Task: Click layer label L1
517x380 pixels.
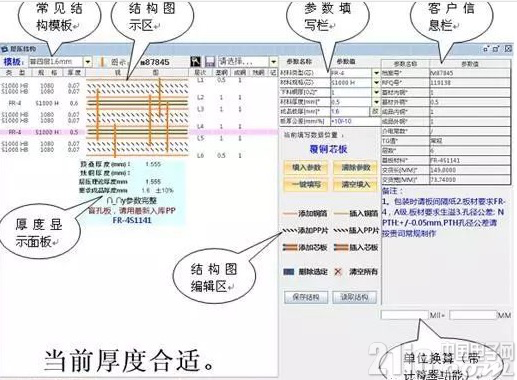Action: pos(200,80)
